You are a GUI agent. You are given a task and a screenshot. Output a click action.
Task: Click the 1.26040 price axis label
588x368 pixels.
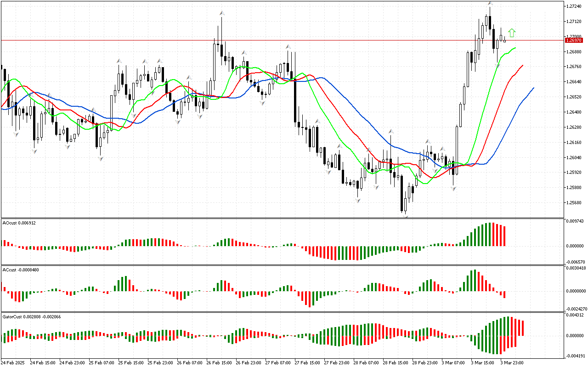pos(574,158)
